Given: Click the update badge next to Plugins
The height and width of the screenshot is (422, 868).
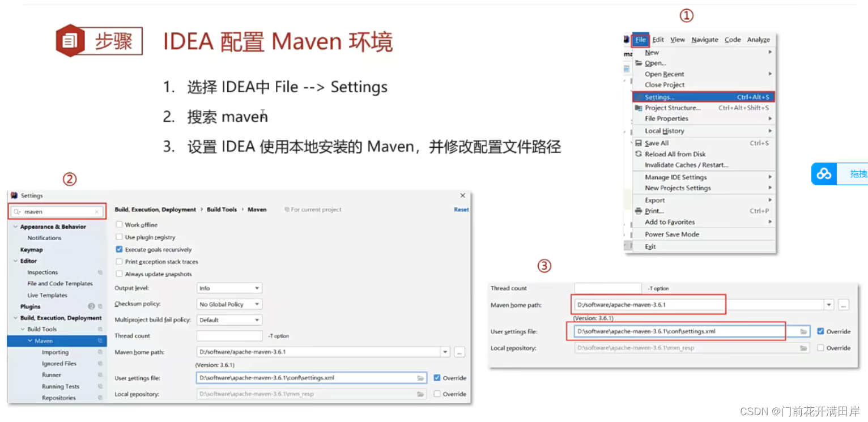Looking at the screenshot, I should point(91,306).
